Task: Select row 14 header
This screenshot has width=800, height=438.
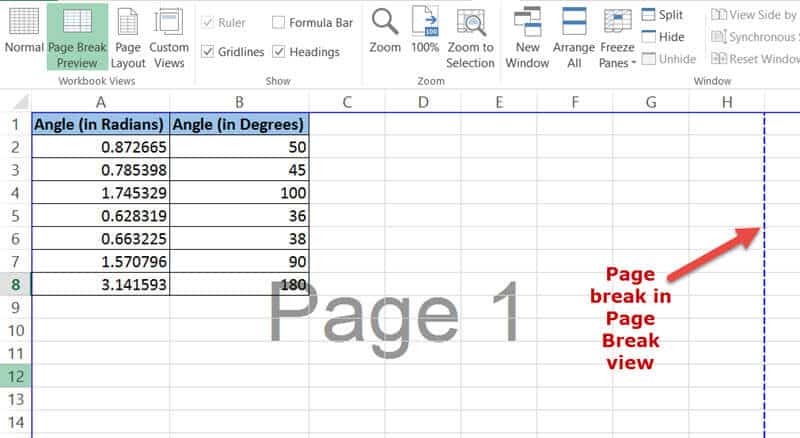Action: (x=15, y=422)
